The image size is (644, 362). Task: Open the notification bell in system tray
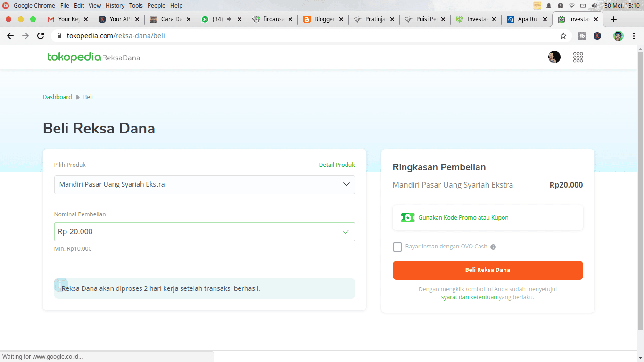[x=549, y=6]
